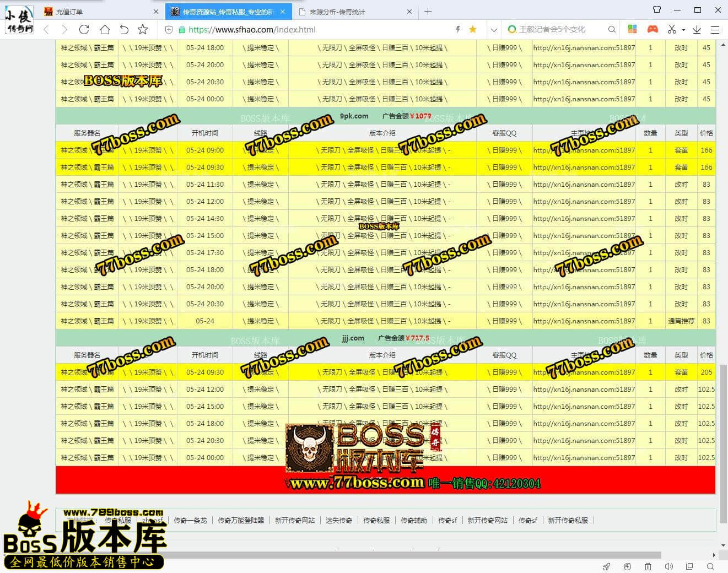Expand the dropdown arrow next to scissors
Screen dimensions: 728x573
click(x=683, y=30)
